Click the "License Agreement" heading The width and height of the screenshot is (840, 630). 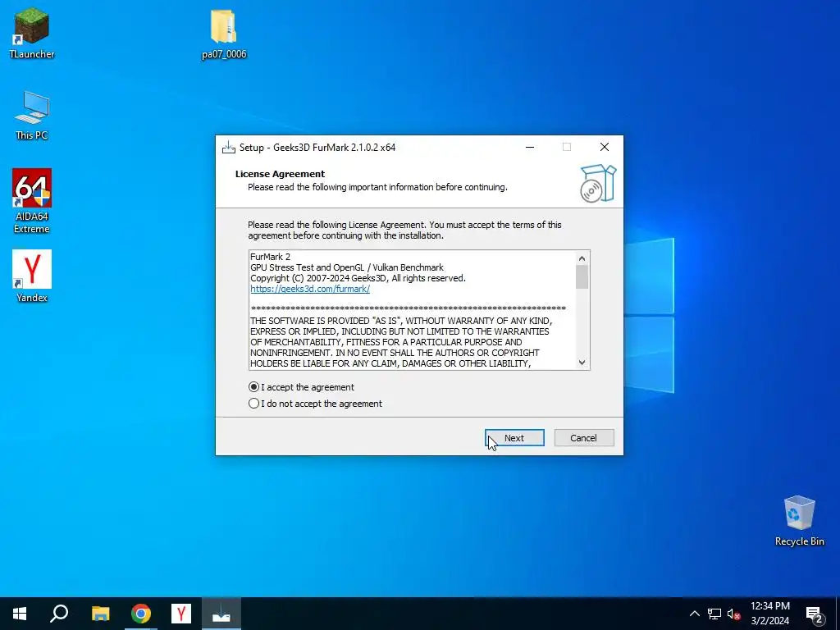tap(281, 174)
